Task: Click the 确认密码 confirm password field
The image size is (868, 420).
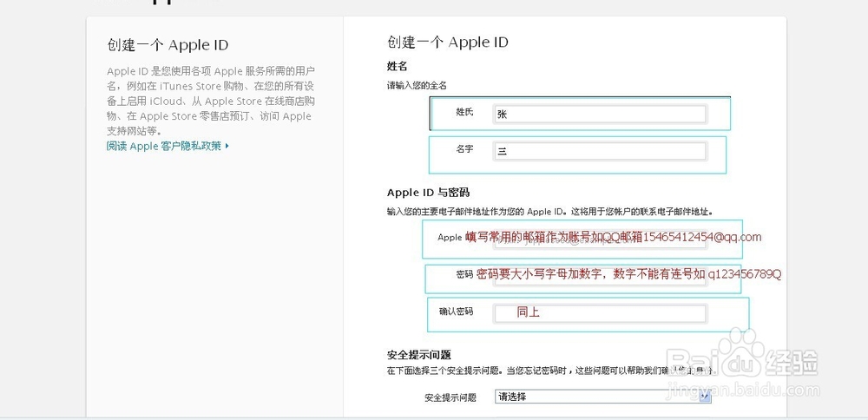Action: click(x=600, y=313)
